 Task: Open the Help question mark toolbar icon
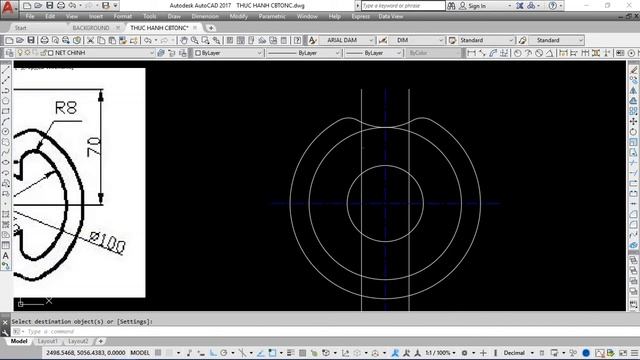[298, 40]
